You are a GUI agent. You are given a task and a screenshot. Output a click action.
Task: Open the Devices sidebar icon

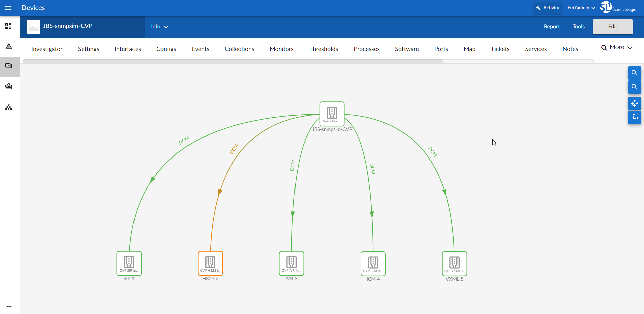click(9, 66)
